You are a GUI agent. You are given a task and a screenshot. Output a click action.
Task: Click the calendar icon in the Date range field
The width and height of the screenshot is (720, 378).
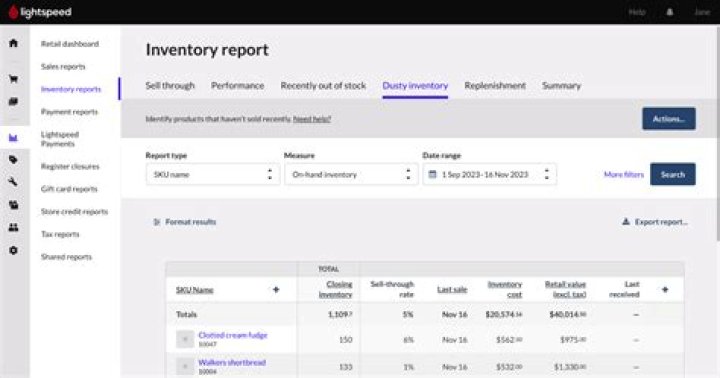[432, 175]
